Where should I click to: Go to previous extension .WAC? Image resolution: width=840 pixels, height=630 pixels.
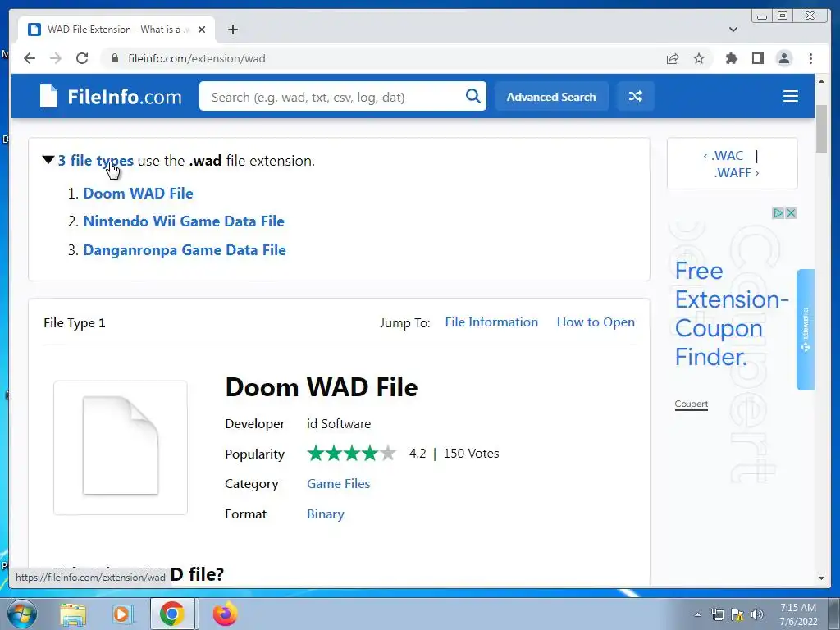point(724,155)
